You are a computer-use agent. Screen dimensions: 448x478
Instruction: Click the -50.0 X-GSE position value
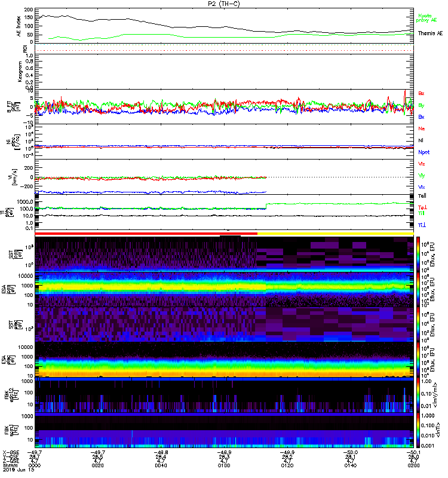(x=351, y=452)
